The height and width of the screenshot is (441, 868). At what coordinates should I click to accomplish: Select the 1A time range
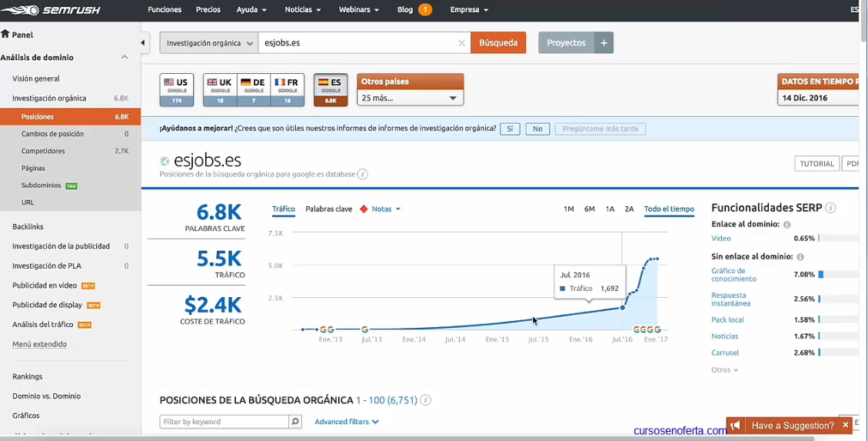610,209
